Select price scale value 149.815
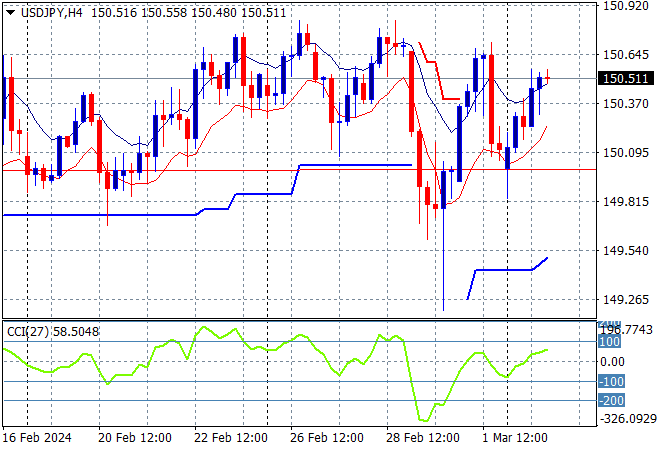The image size is (660, 450). 626,202
